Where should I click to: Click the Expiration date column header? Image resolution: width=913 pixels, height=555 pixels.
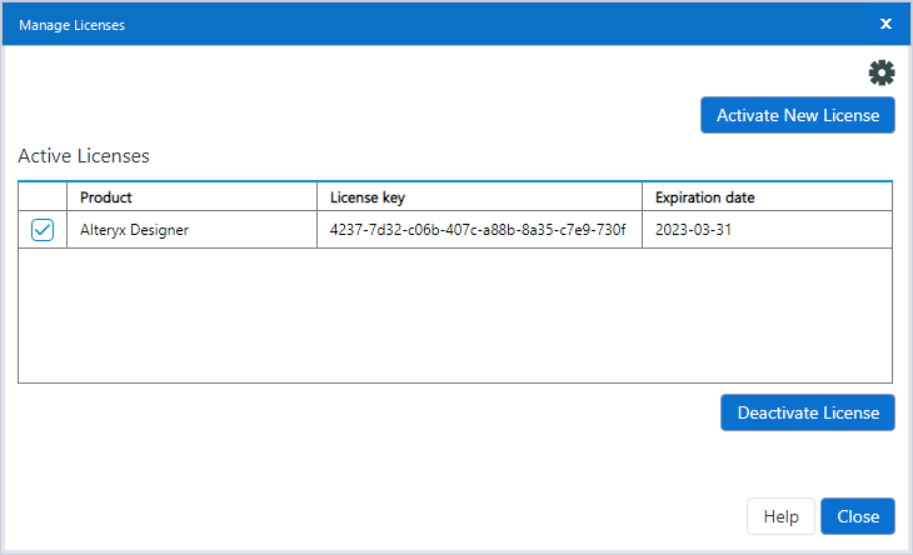(x=704, y=197)
